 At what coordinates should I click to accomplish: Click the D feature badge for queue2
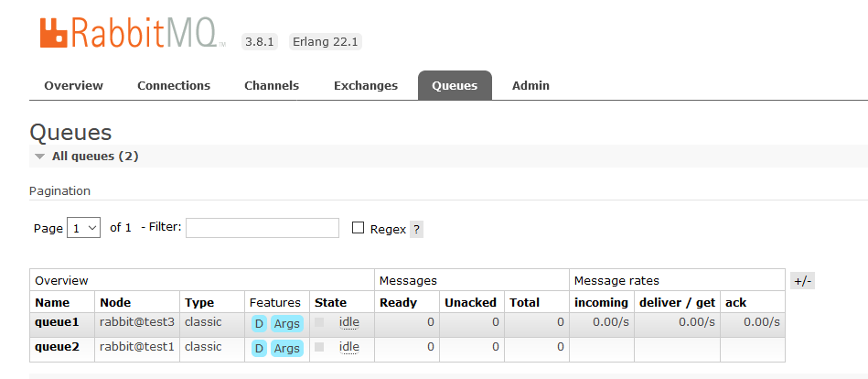coord(259,349)
